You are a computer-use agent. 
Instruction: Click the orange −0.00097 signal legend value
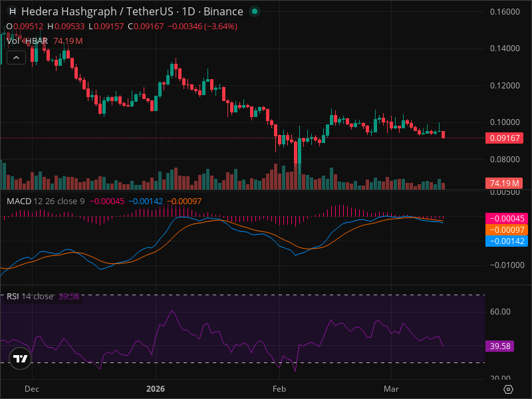pyautogui.click(x=184, y=201)
